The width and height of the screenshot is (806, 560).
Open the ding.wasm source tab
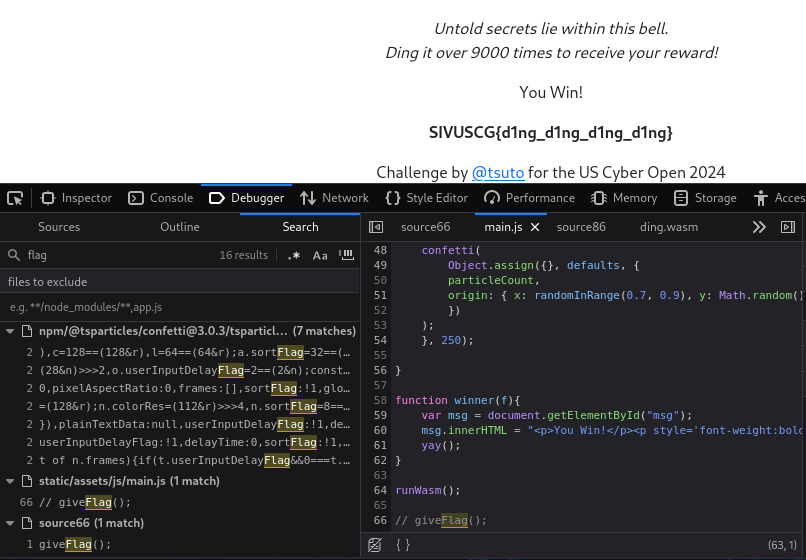point(668,227)
